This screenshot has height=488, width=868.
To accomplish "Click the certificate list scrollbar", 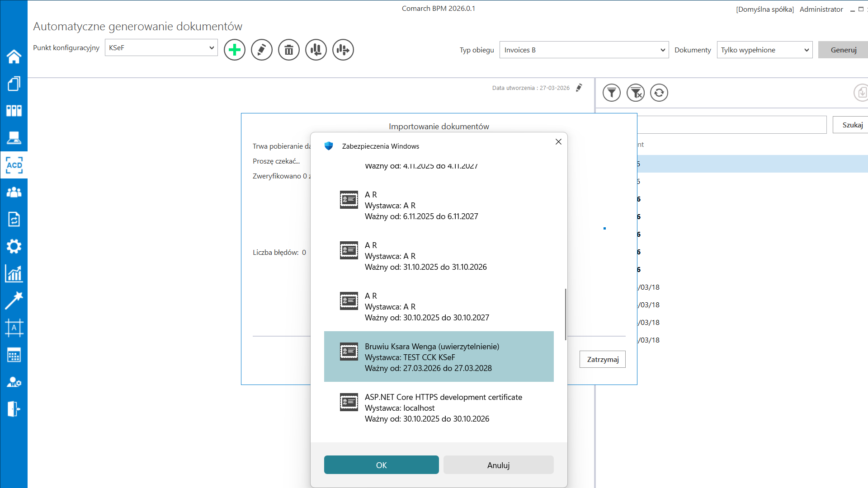I will (x=565, y=314).
